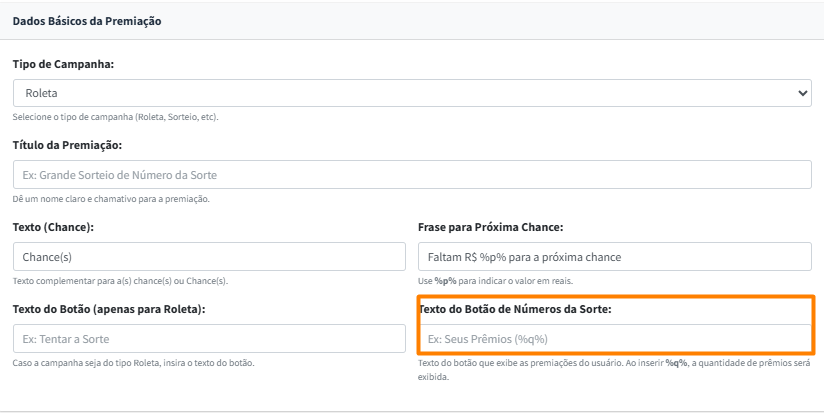
Task: Click the 'Dê um nome claro e chamativo' hint
Action: 111,199
